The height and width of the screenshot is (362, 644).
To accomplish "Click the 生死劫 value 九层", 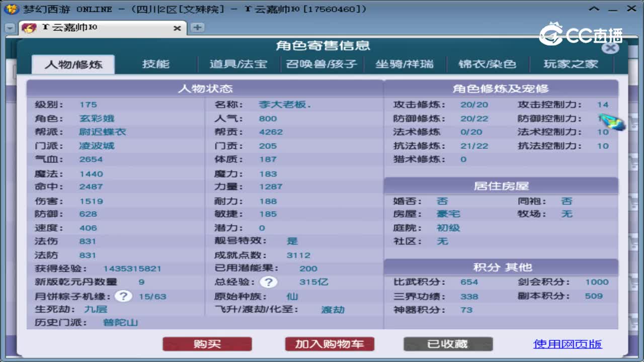I will [96, 309].
